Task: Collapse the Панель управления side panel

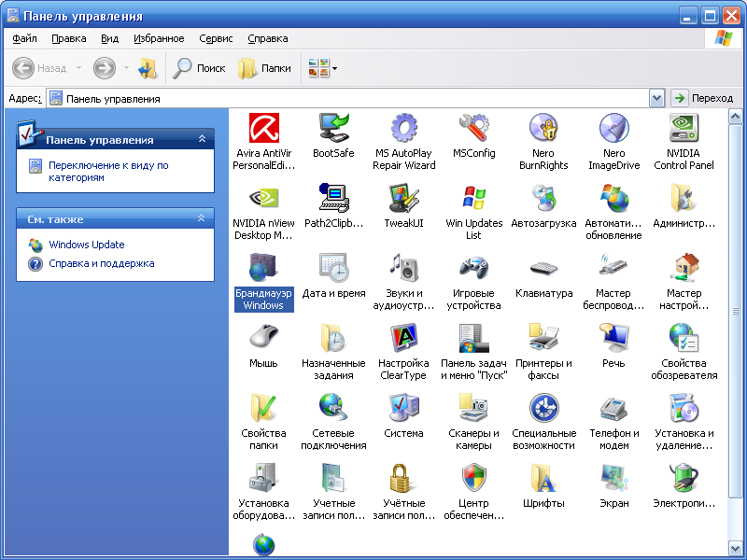Action: pos(202,139)
